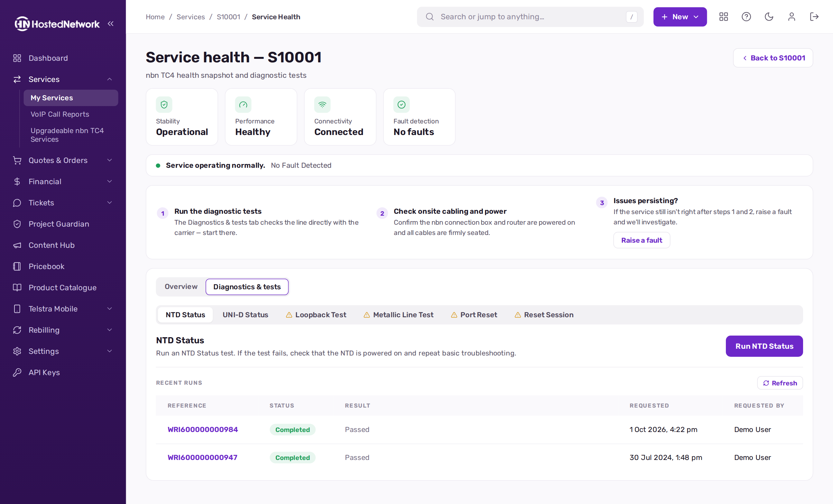Toggle dark mode with moon icon
Viewport: 833px width, 504px height.
click(769, 17)
